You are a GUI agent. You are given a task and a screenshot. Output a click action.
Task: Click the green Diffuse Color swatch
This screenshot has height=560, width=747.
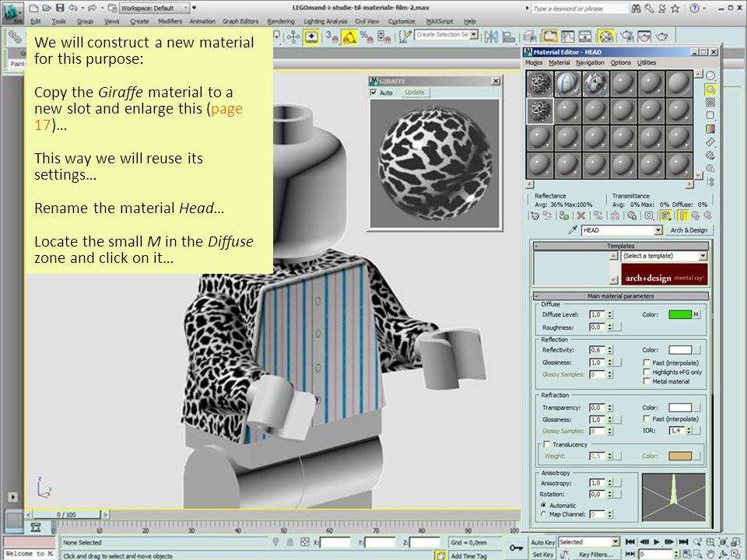[x=680, y=315]
